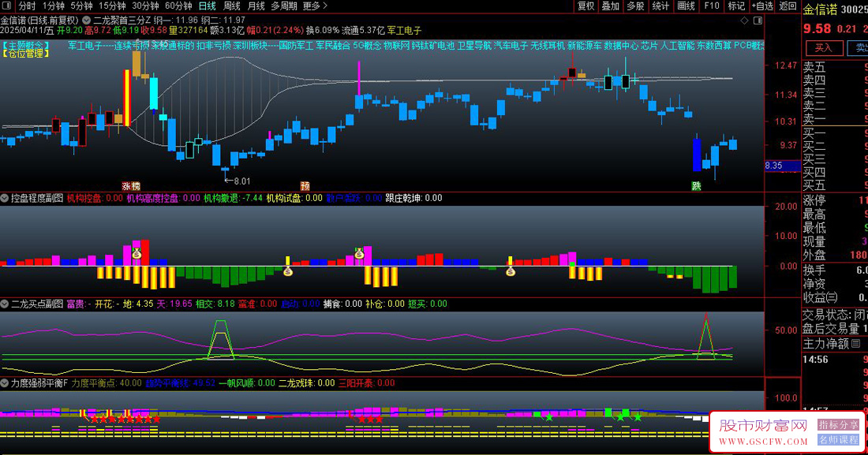This screenshot has height=455, width=868.
Task: Open the 物联网 concept link
Action: 397,46
